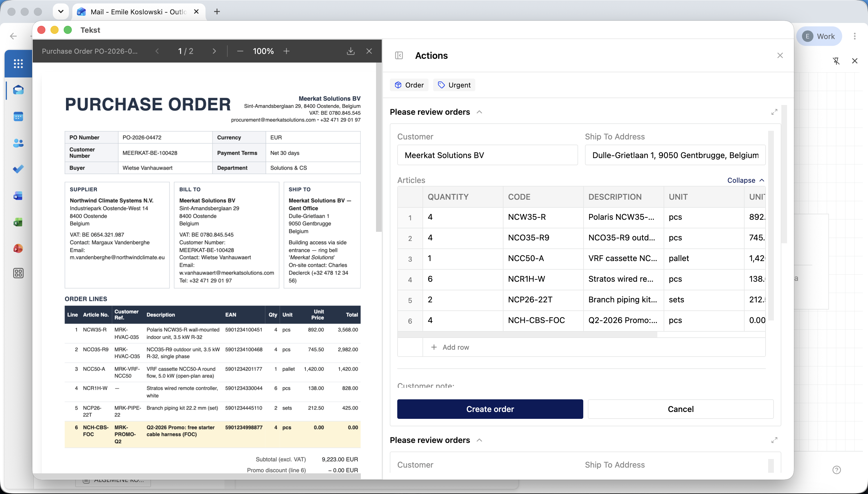The height and width of the screenshot is (494, 868).
Task: Close the Outlook add-in pane
Action: click(x=855, y=61)
